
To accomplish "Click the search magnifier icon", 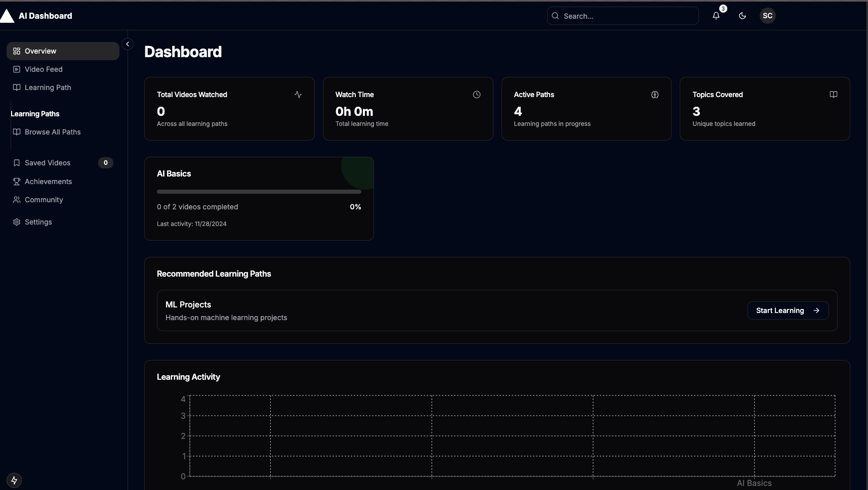I will (x=555, y=16).
